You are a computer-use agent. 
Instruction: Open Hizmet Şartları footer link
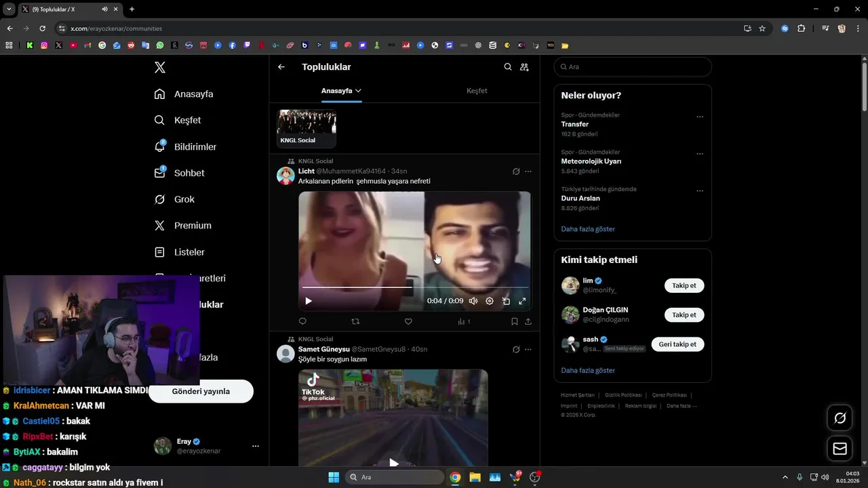tap(578, 395)
